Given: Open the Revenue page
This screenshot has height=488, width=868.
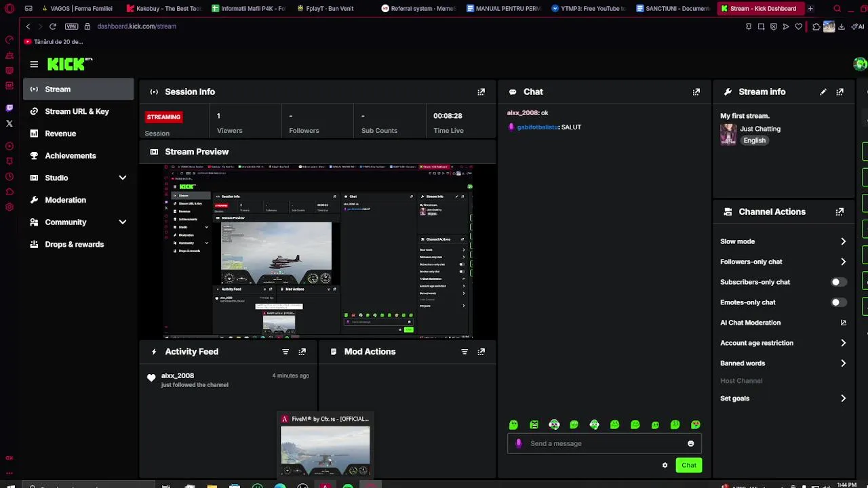Looking at the screenshot, I should pos(78,134).
